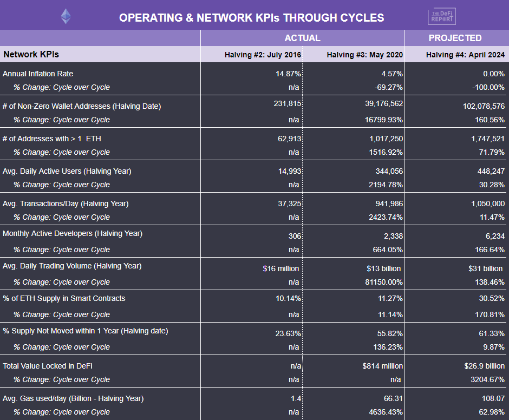Select the -100.00% change cell

(488, 87)
